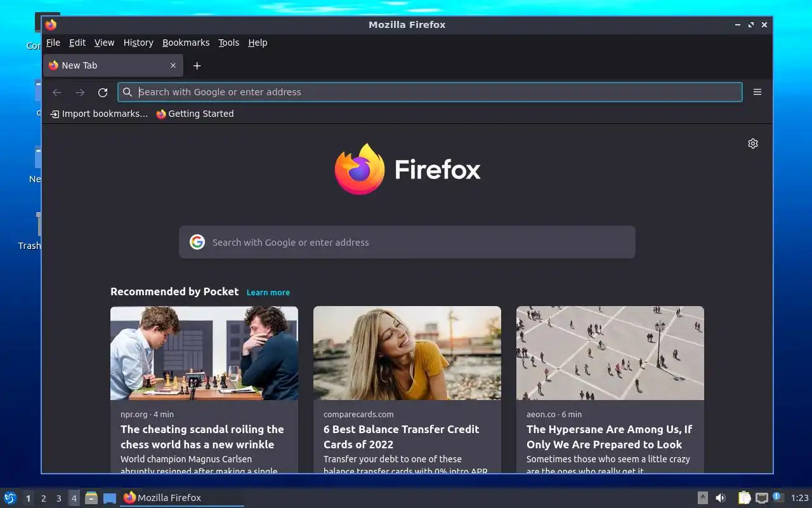Open the View menu
Viewport: 812px width, 508px height.
104,43
